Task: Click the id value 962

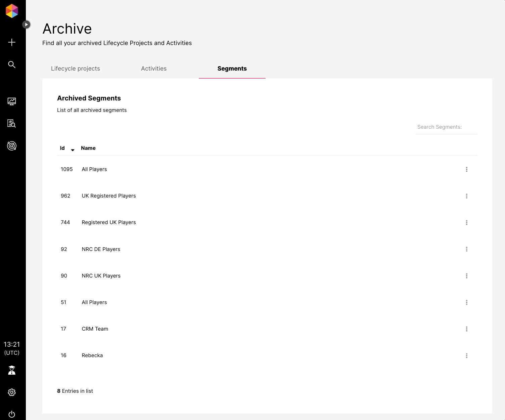Action: 65,196
